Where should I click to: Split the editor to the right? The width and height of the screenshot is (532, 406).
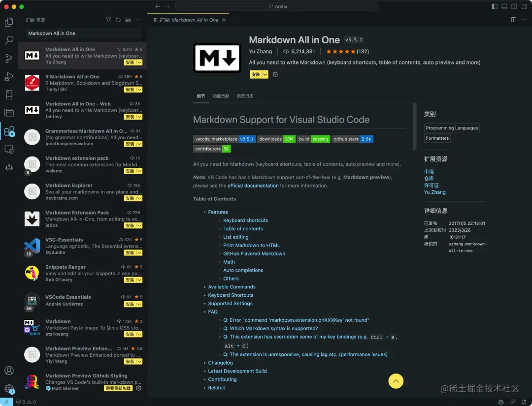click(514, 20)
